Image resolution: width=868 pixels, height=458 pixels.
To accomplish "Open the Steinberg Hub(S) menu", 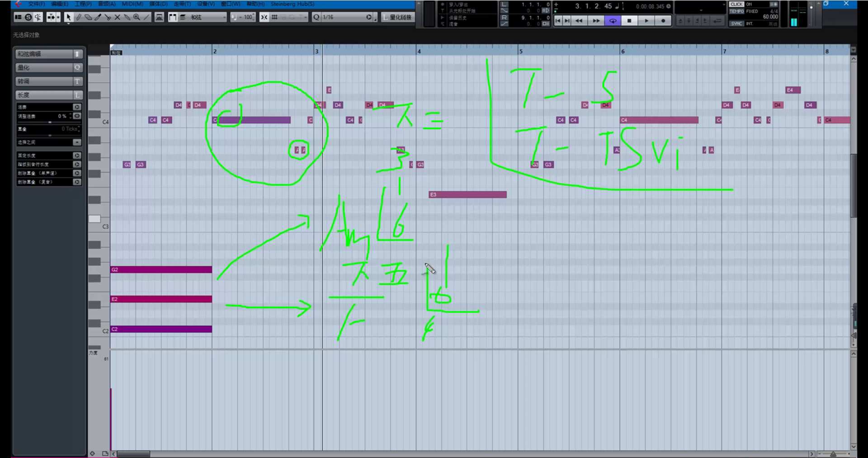I will (x=292, y=4).
